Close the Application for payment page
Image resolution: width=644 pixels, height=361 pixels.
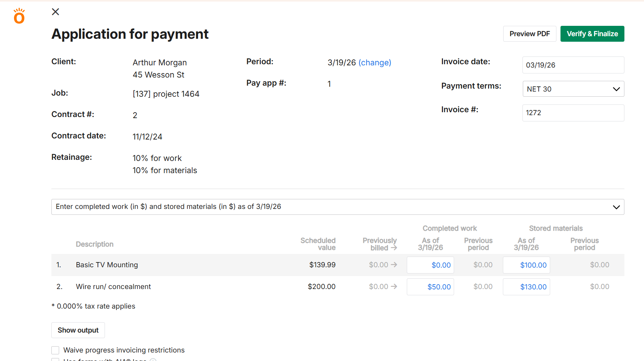[55, 12]
